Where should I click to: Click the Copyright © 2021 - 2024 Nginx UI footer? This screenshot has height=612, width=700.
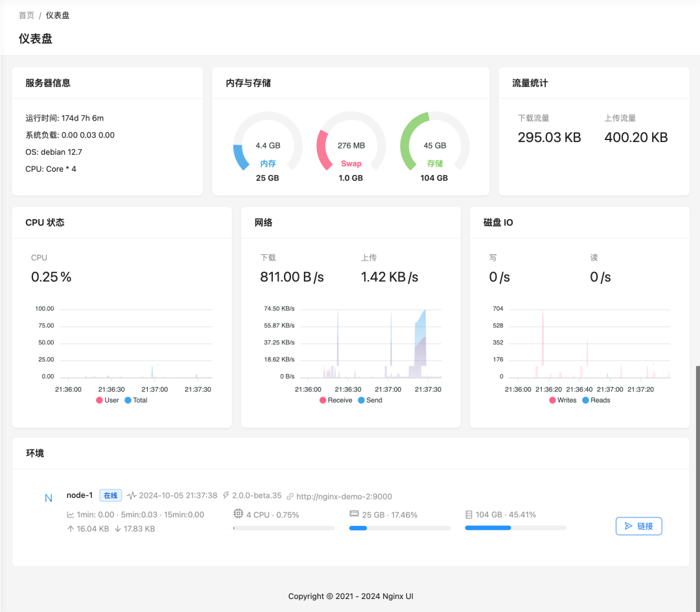point(351,596)
